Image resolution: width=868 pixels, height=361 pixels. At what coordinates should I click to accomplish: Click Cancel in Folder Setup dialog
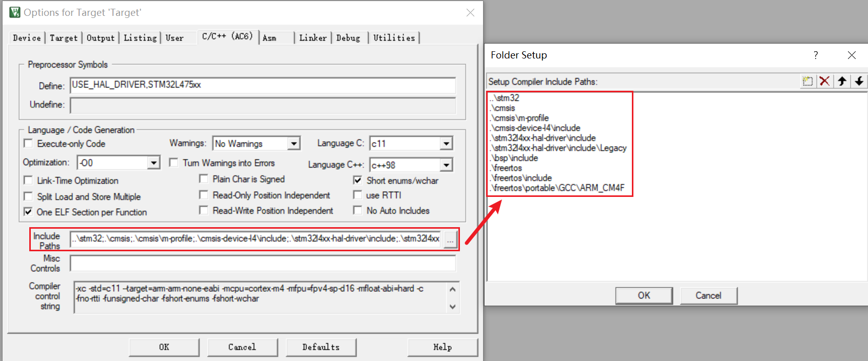[x=708, y=295]
